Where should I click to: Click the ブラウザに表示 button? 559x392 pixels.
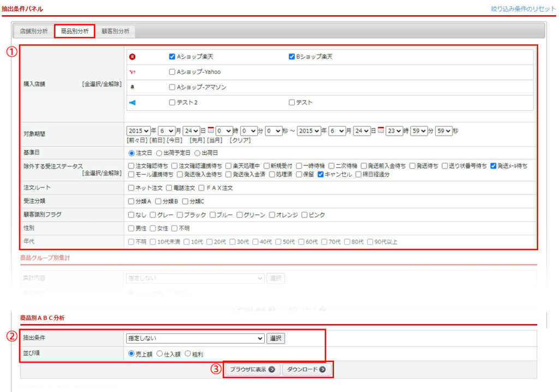pos(252,370)
